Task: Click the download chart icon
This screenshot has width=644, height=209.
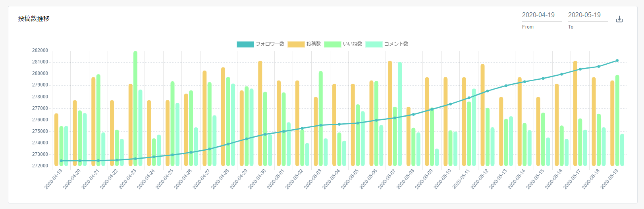Action: point(619,19)
